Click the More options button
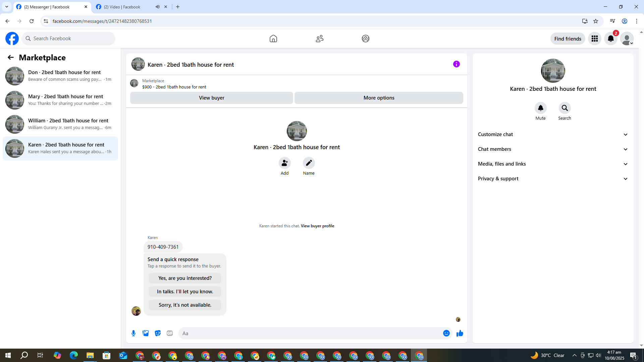Viewport: 644px width, 362px height. point(379,98)
